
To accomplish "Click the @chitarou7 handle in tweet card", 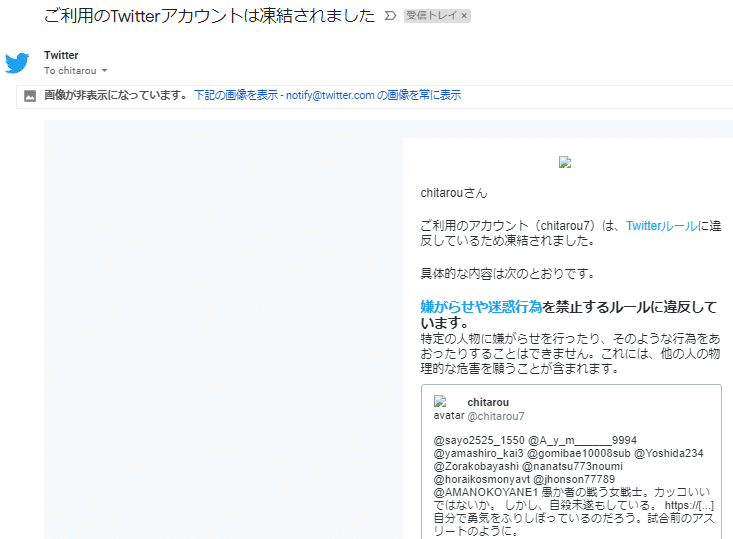I will [x=496, y=416].
